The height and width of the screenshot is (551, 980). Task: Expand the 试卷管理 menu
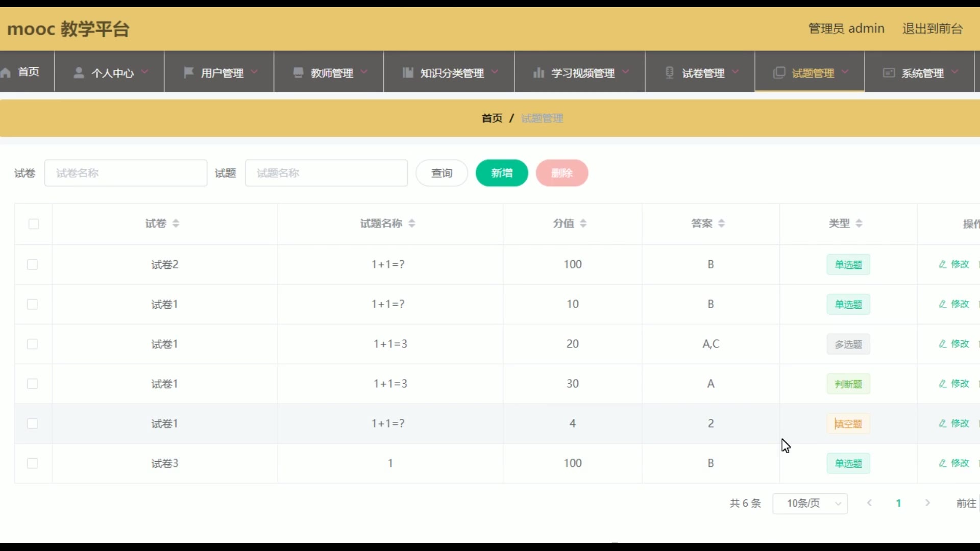703,73
